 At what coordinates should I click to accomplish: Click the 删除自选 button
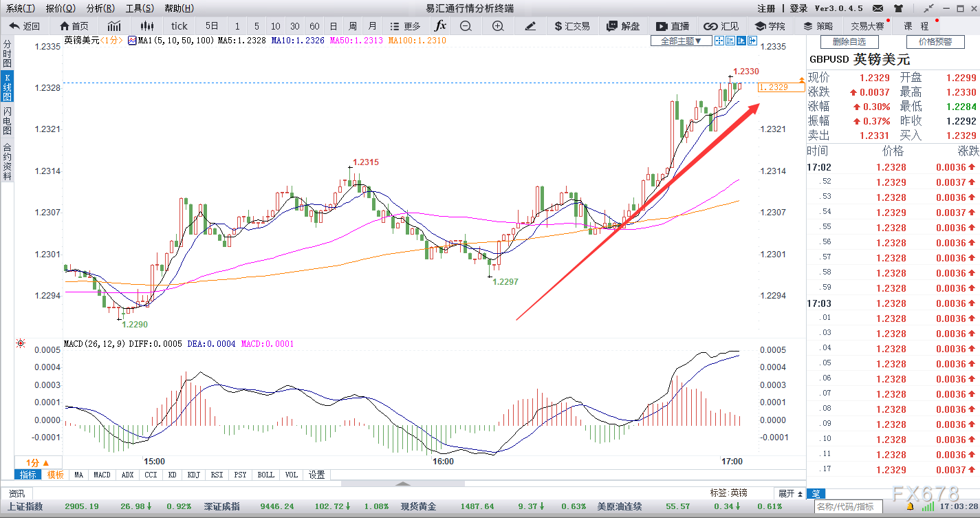tap(849, 42)
